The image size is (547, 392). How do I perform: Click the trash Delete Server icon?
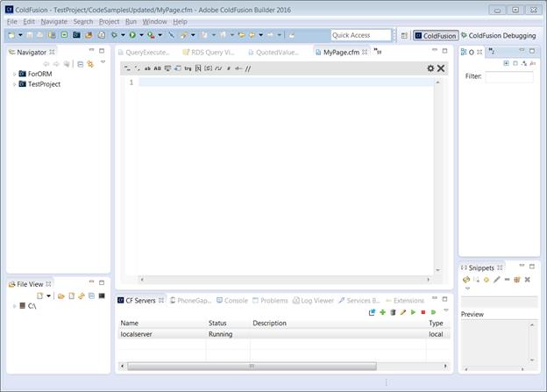(x=393, y=312)
